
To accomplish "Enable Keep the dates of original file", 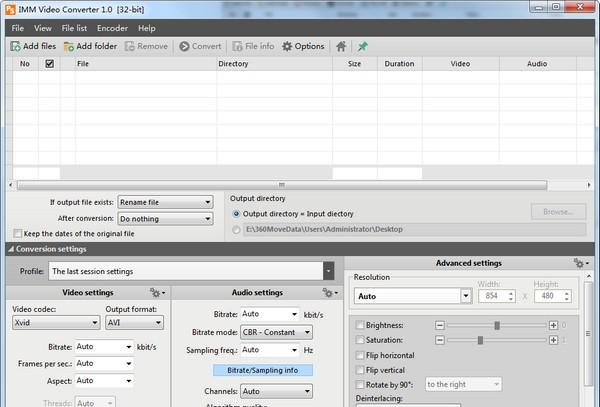I will tap(17, 234).
